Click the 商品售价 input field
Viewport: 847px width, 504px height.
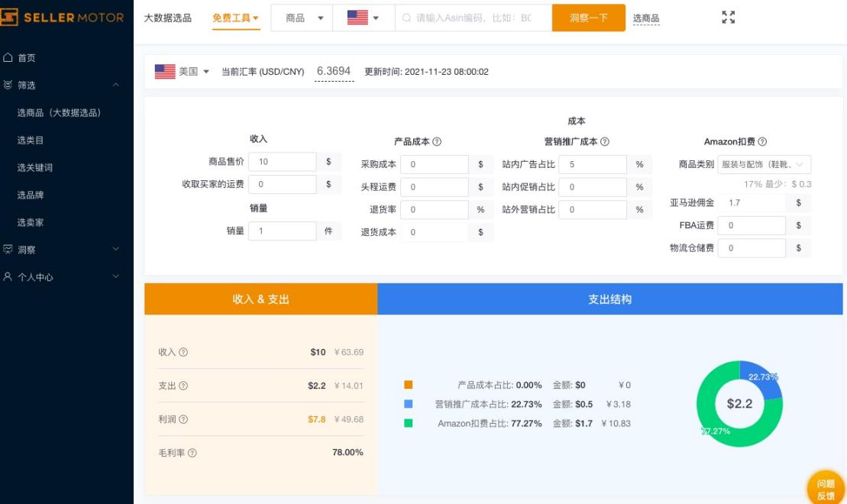tap(283, 162)
